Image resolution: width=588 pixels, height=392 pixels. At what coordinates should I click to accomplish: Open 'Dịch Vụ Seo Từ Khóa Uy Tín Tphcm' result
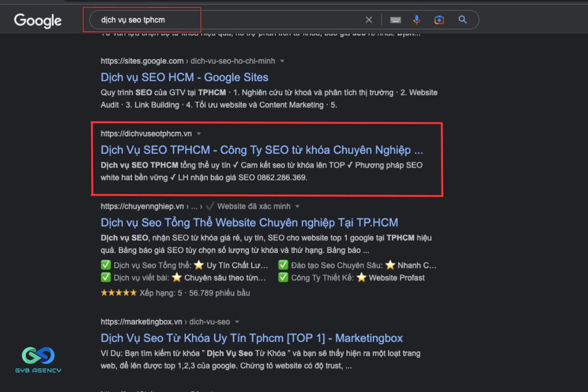point(252,338)
